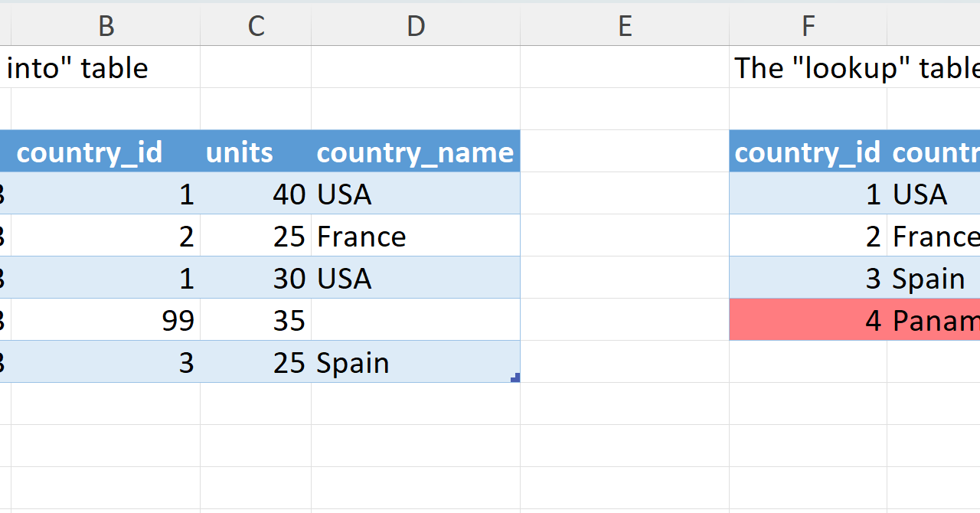Click the units cell showing 35
The width and height of the screenshot is (980, 513).
click(x=256, y=320)
